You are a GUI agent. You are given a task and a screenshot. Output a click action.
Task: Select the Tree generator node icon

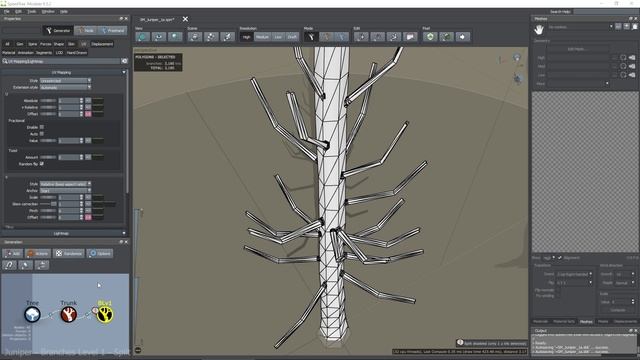(32, 314)
